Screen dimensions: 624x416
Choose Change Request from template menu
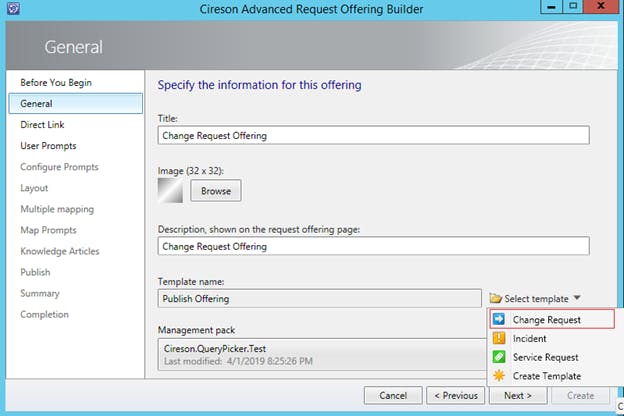[x=552, y=319]
